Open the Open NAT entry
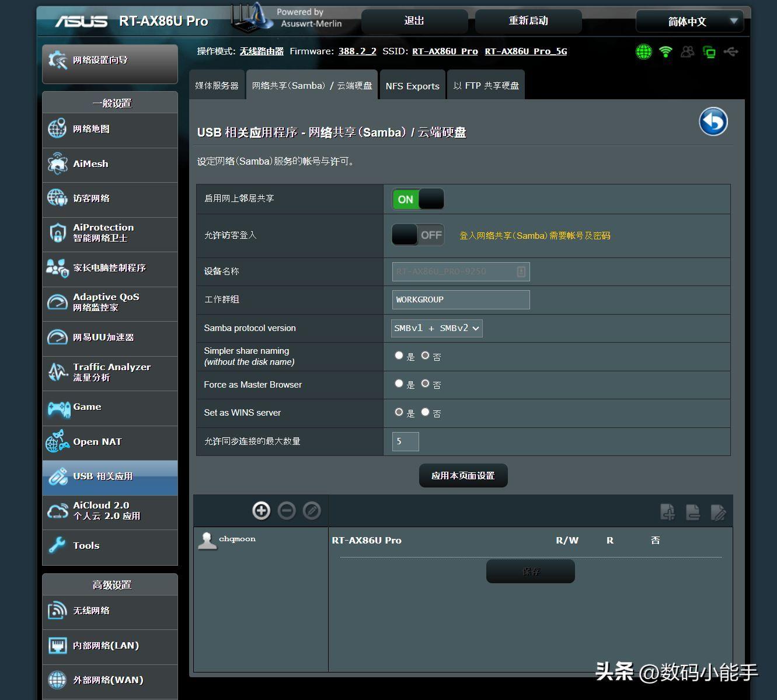This screenshot has height=700, width=777. (110, 442)
